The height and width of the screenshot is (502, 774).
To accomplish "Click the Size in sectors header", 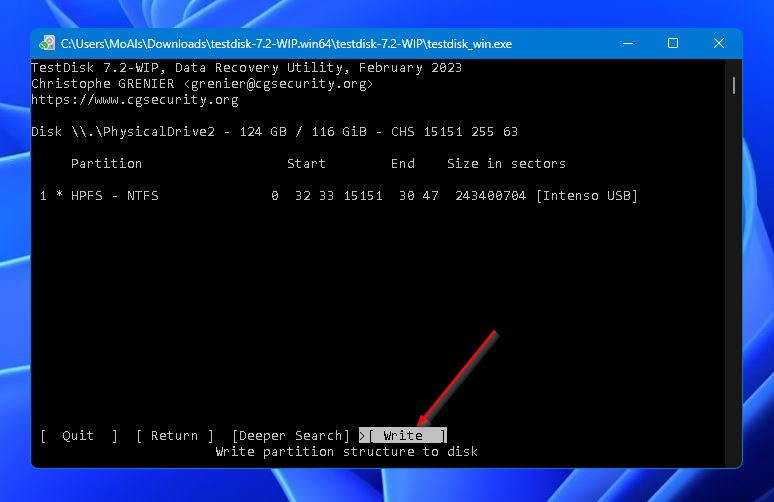I will click(506, 164).
